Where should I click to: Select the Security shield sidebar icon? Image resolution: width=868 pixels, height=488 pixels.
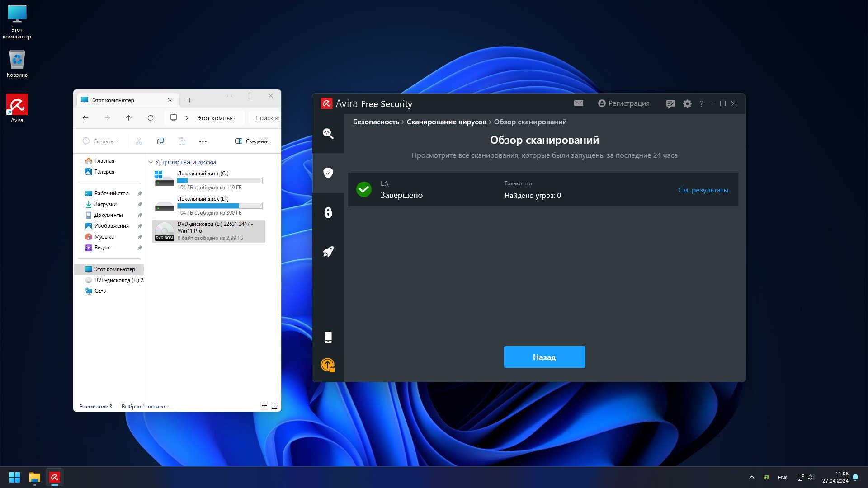click(x=328, y=173)
